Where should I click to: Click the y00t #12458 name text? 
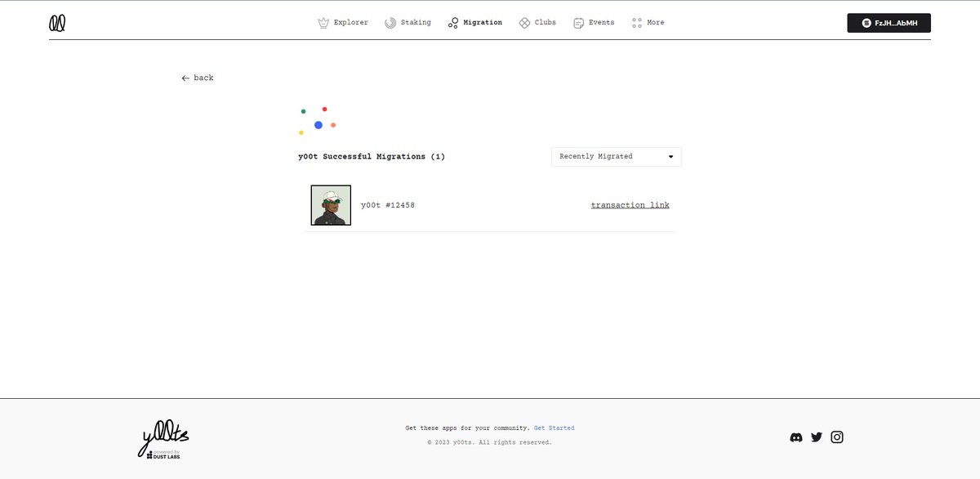click(388, 205)
